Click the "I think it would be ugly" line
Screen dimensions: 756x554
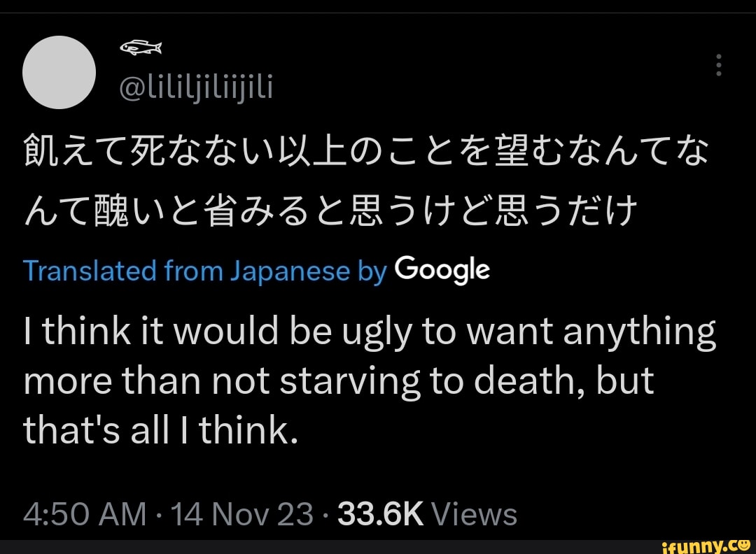coord(370,333)
